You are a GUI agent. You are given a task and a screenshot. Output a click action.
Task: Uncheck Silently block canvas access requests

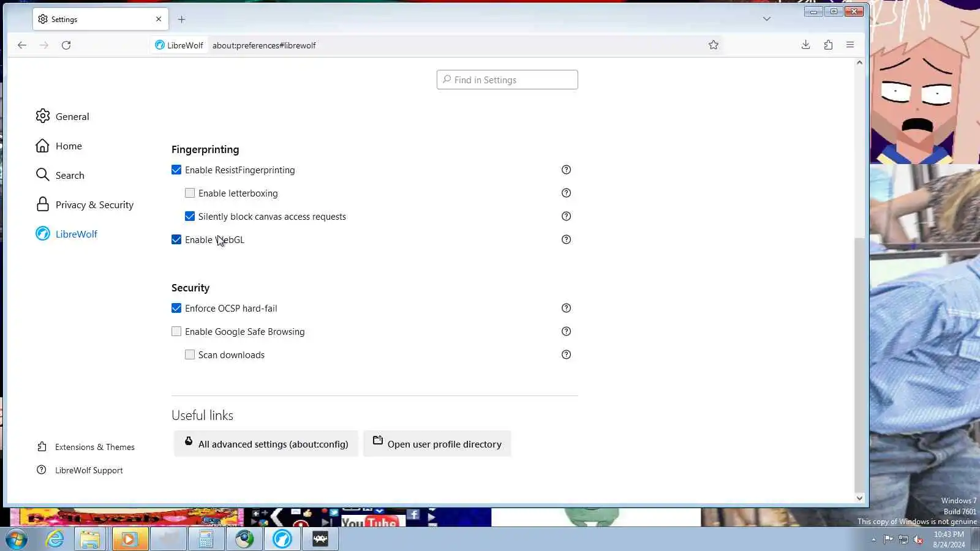tap(190, 216)
